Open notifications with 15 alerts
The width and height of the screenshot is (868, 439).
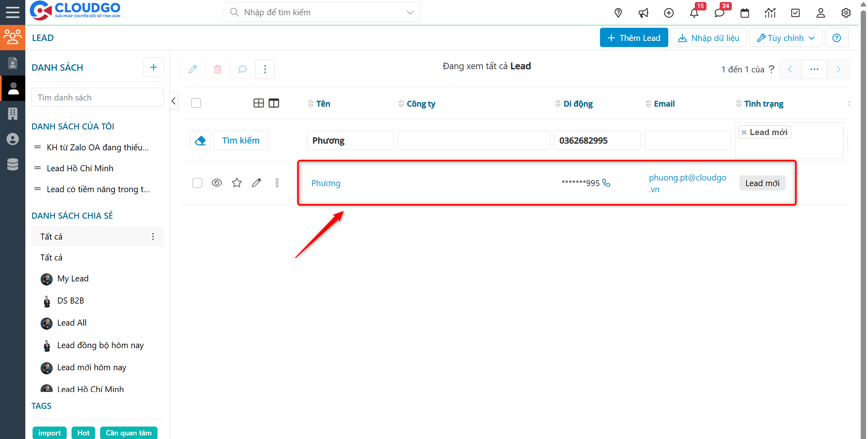coord(694,12)
